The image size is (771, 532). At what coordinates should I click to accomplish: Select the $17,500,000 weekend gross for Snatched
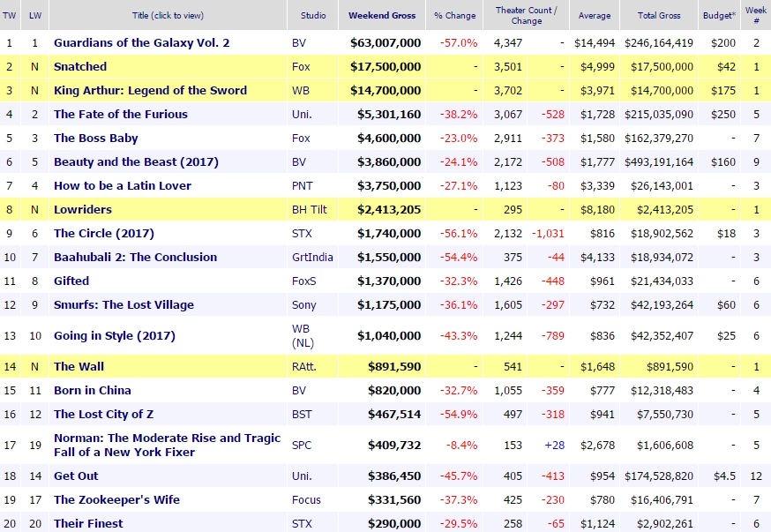pyautogui.click(x=385, y=66)
